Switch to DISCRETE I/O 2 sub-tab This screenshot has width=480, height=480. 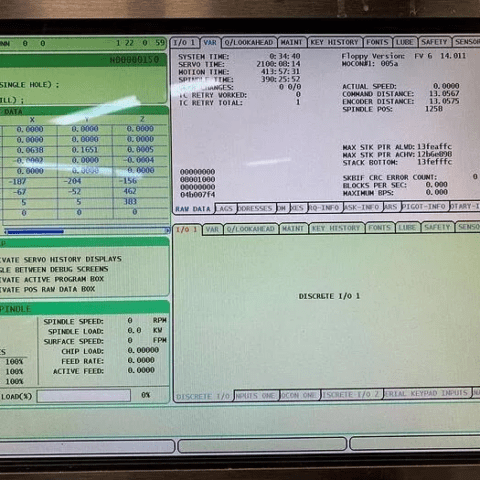351,395
